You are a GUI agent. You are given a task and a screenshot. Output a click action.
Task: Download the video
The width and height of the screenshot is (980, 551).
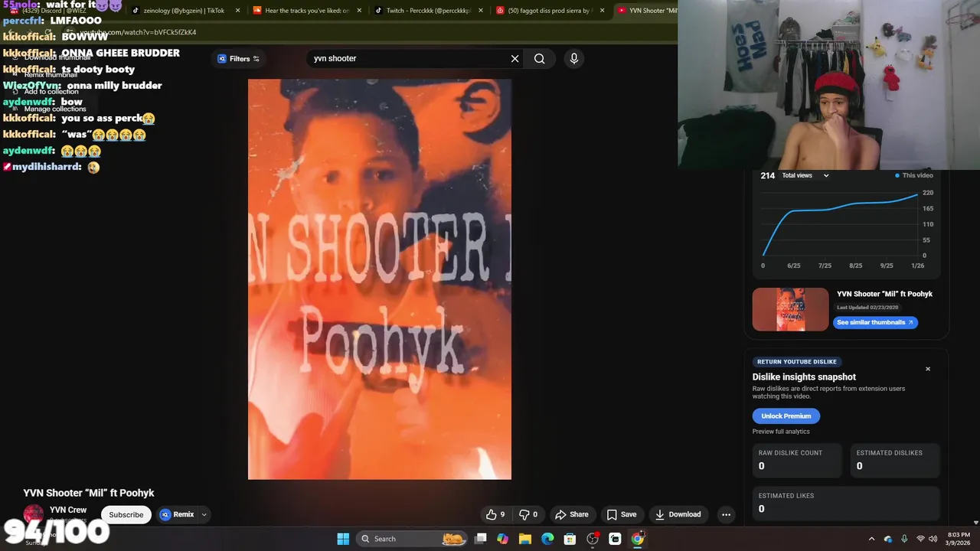pos(678,514)
